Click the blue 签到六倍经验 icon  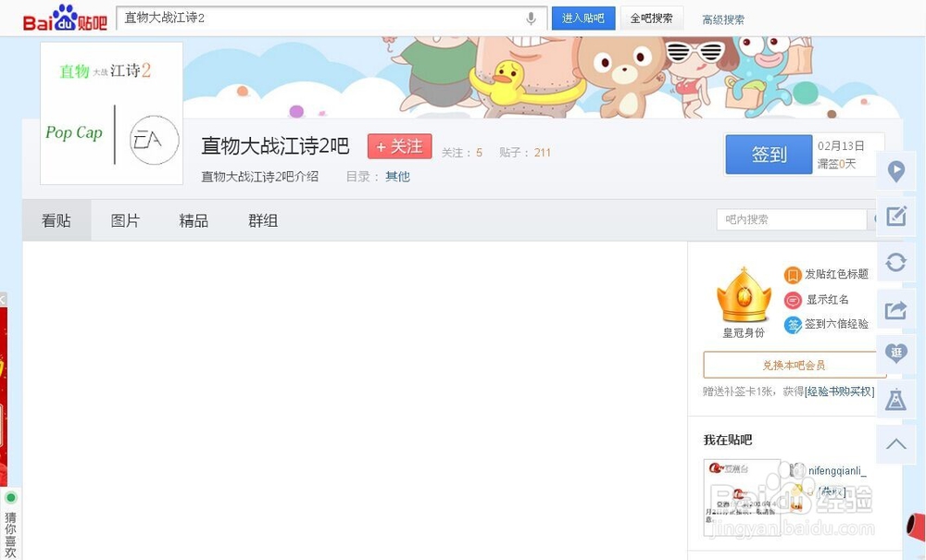[793, 325]
